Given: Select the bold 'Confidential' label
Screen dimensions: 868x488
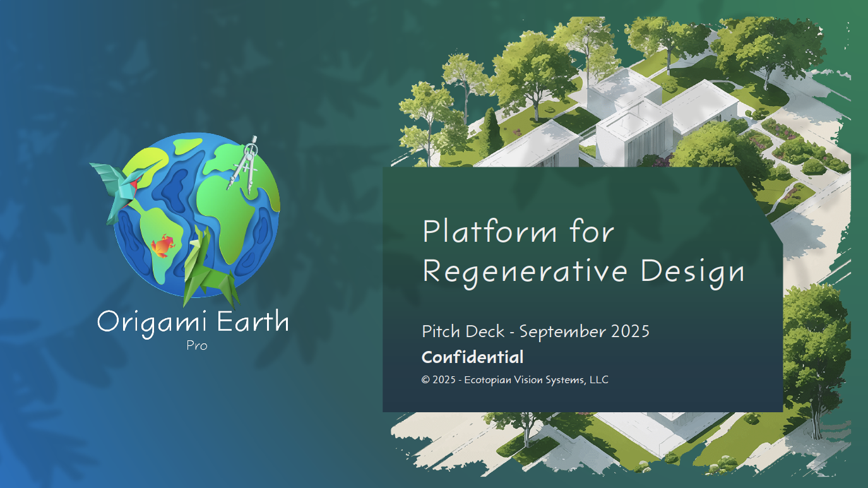Looking at the screenshot, I should coord(472,357).
